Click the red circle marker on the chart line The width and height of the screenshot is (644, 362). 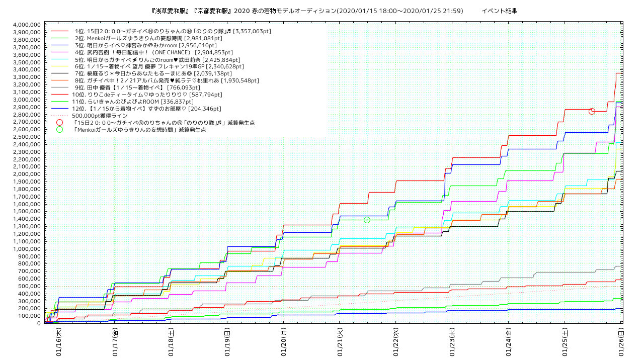pos(592,111)
